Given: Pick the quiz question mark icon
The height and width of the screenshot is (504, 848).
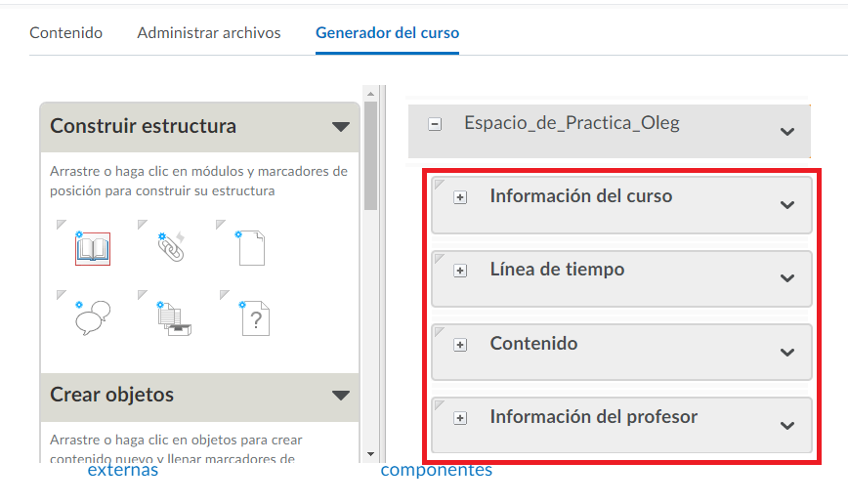Looking at the screenshot, I should click(x=253, y=318).
